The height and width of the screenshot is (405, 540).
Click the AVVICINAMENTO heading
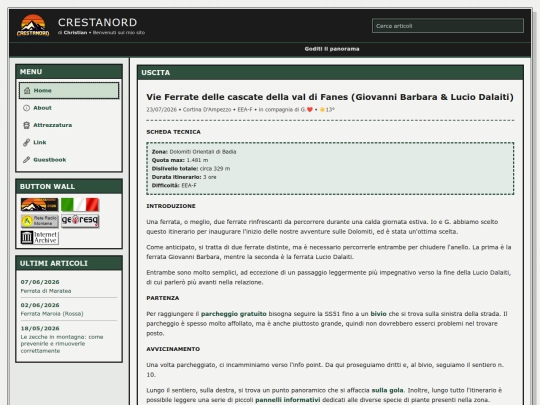173,349
